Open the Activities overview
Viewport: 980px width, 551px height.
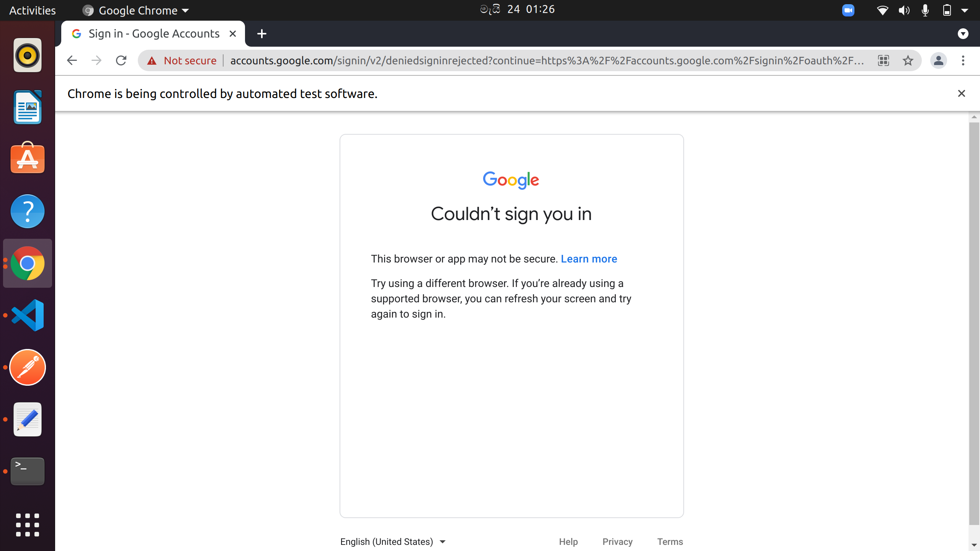coord(32,10)
